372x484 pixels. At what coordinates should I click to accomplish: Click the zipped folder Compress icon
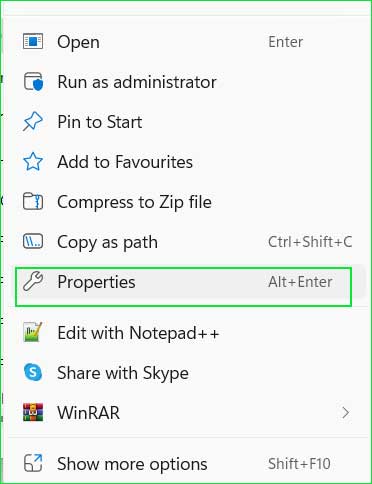33,202
